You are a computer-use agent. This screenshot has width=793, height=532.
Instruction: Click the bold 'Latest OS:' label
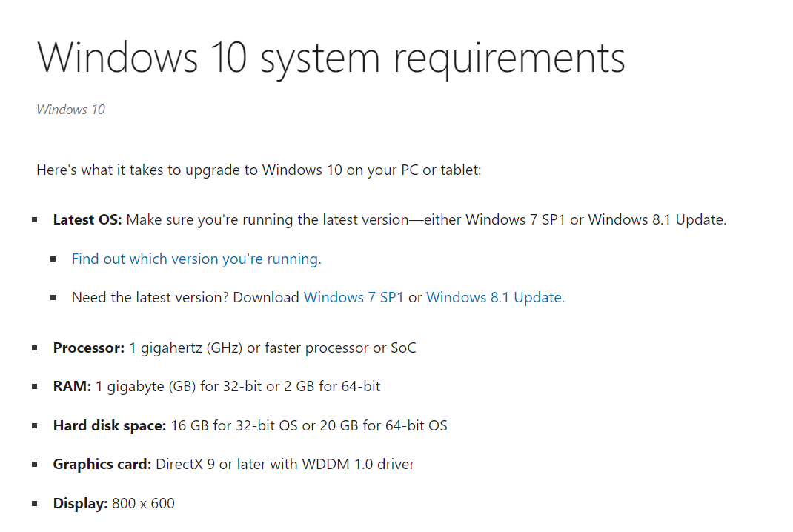pyautogui.click(x=87, y=219)
